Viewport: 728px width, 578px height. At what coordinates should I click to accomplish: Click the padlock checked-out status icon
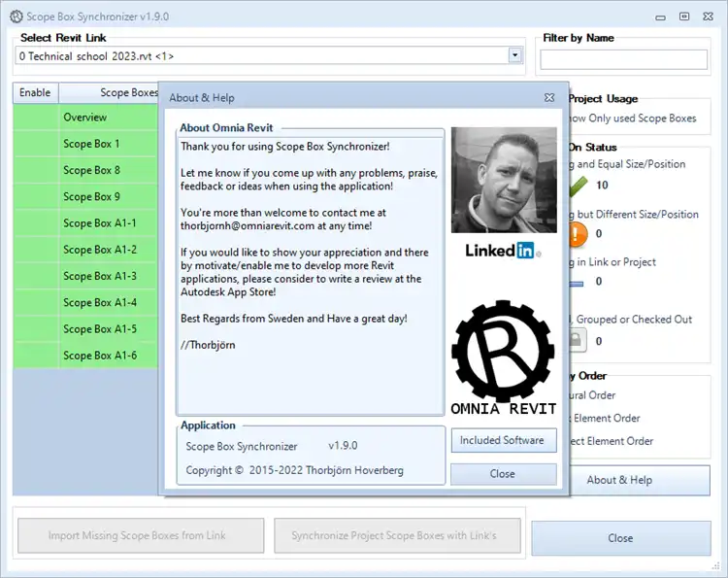click(578, 341)
